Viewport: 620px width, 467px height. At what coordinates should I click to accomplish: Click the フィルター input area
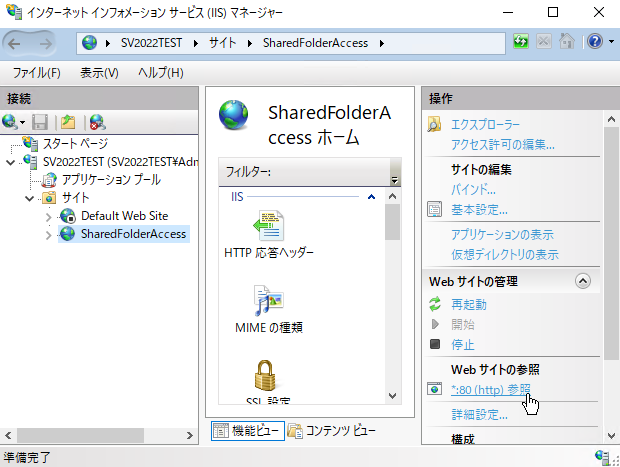304,172
